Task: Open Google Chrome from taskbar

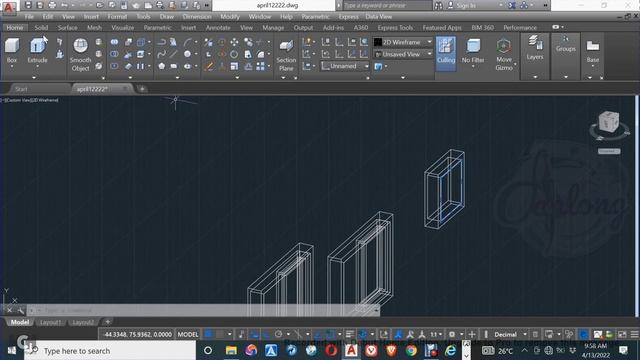Action: pyautogui.click(x=411, y=350)
